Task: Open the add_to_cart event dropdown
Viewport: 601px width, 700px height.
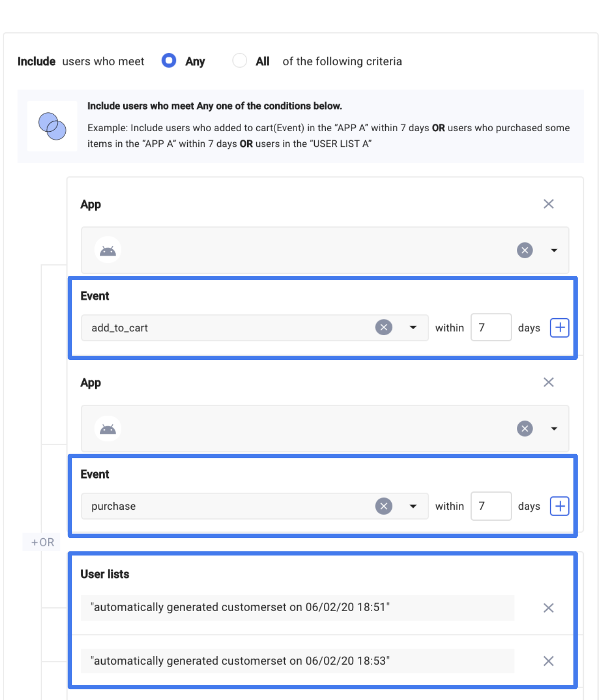Action: pos(413,327)
